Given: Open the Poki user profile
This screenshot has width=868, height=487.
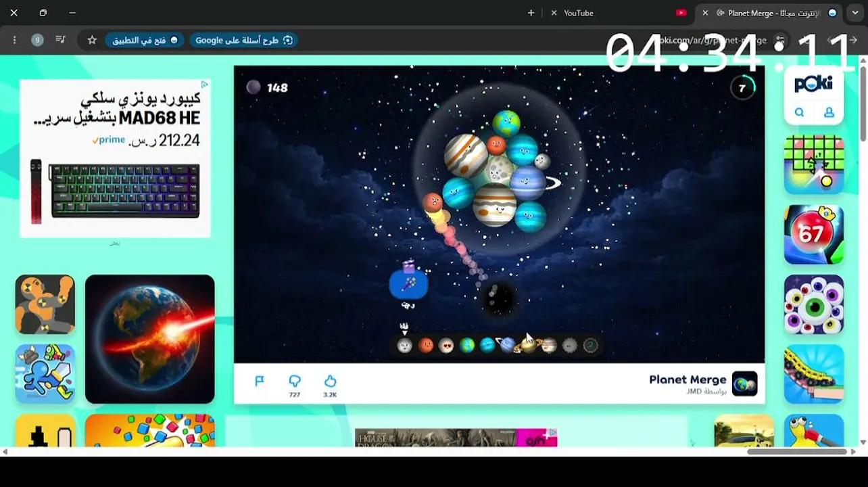Looking at the screenshot, I should [x=829, y=113].
